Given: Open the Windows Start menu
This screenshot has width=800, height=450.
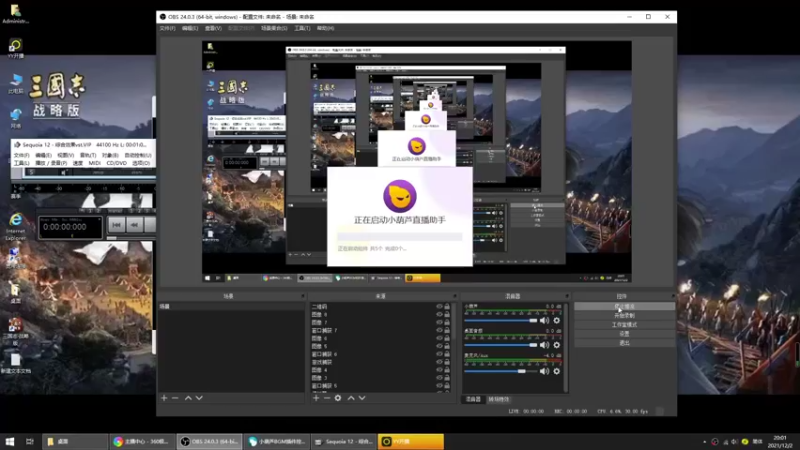Looking at the screenshot, I should [x=10, y=441].
